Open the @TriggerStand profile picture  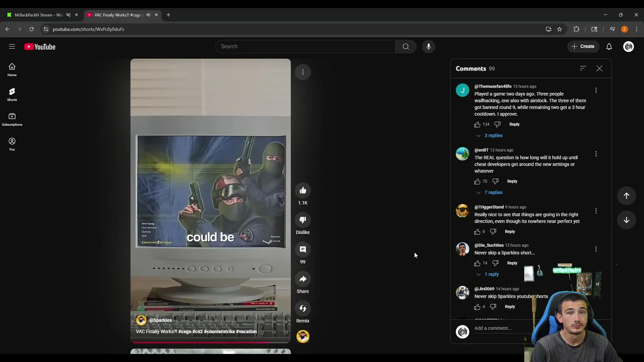[x=462, y=211]
